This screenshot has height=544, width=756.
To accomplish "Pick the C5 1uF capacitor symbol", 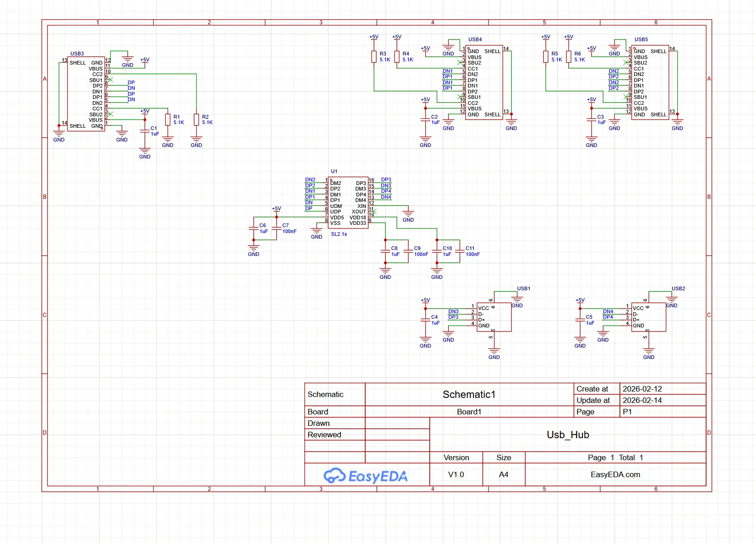I will (580, 320).
